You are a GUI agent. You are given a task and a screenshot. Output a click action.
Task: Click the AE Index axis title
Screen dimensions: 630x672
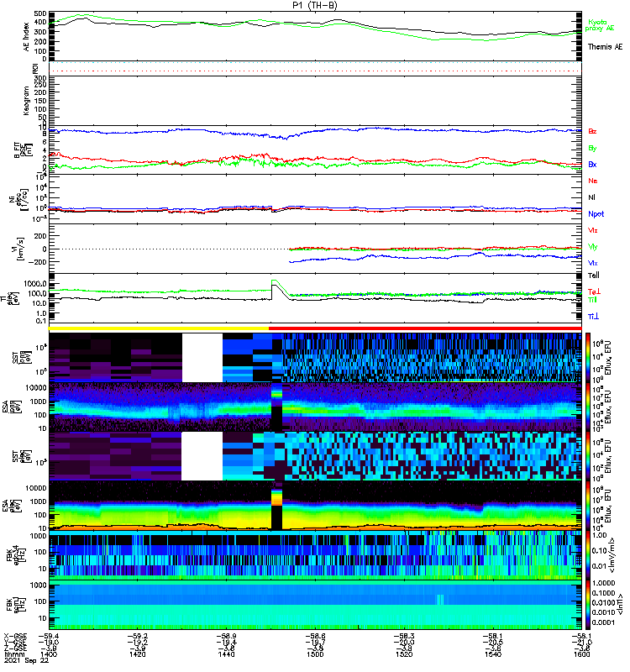click(x=26, y=37)
